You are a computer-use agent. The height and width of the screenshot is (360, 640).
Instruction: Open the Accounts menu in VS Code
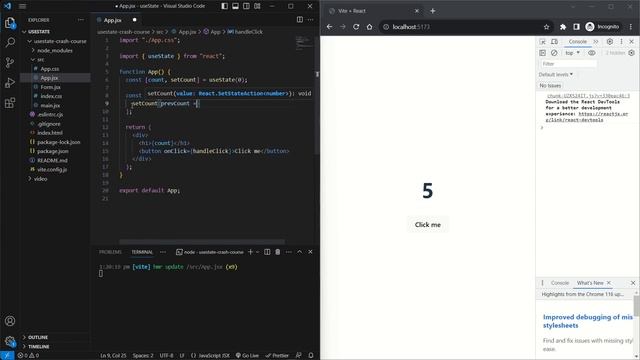tap(10, 321)
